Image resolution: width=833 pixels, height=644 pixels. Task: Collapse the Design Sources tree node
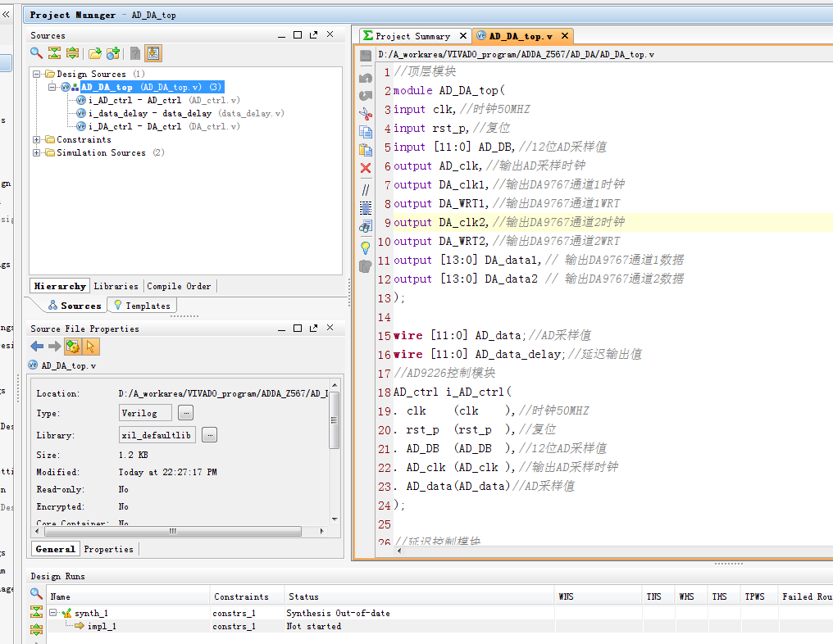click(x=37, y=74)
